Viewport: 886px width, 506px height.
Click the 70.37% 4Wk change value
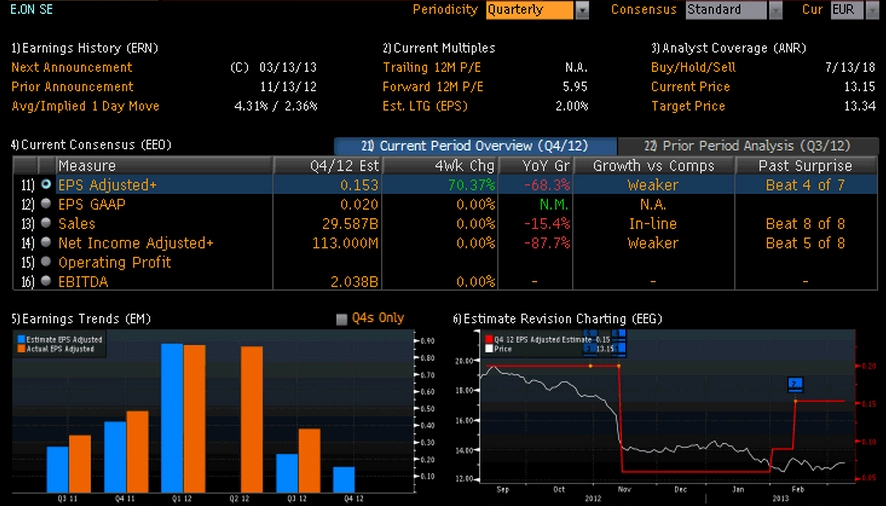(x=471, y=185)
